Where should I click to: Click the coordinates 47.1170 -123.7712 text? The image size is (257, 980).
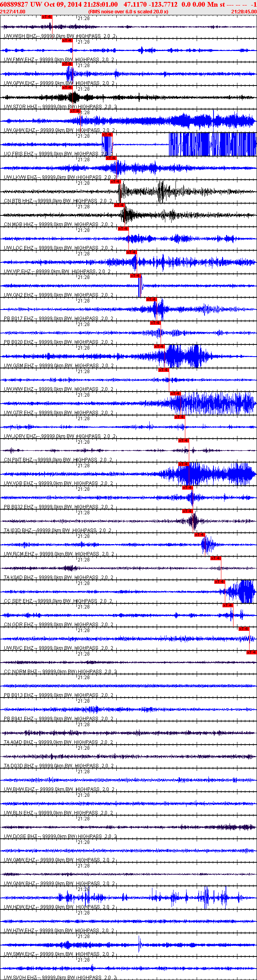(x=150, y=4)
